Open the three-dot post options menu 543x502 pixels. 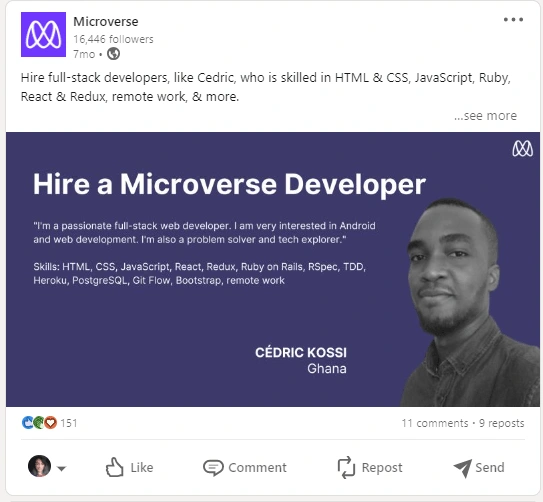(513, 20)
